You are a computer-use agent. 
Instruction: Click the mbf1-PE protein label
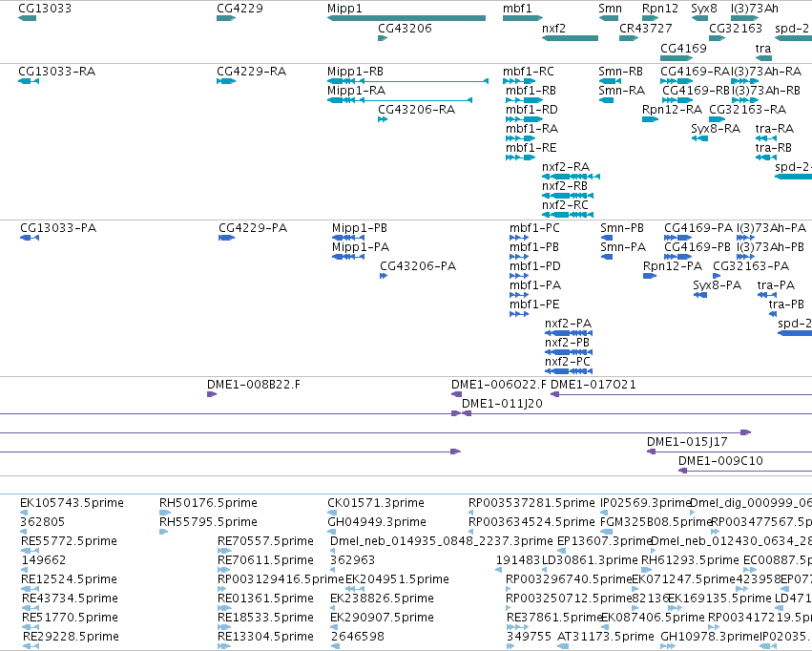[x=534, y=304]
